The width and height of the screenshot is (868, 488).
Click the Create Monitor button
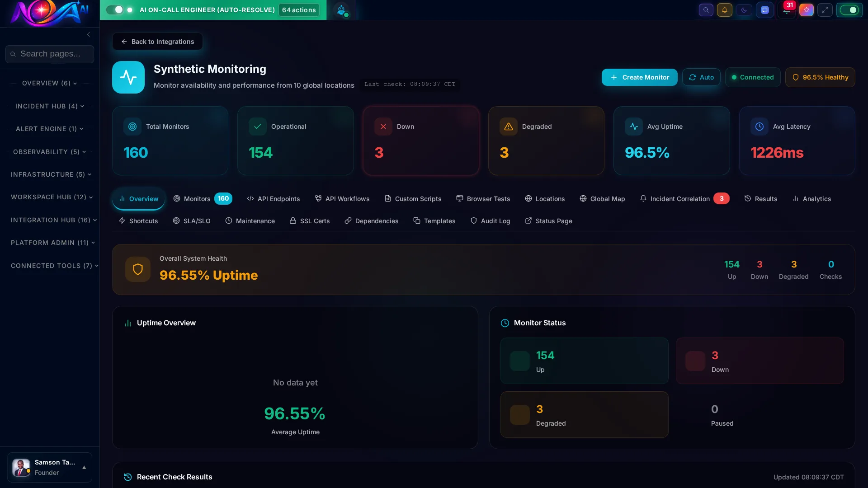point(639,77)
